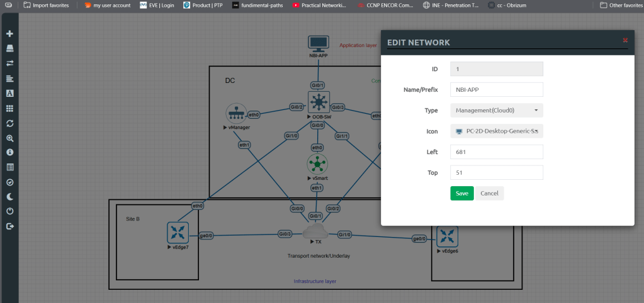Select the vEdge7 router node

pyautogui.click(x=176, y=233)
